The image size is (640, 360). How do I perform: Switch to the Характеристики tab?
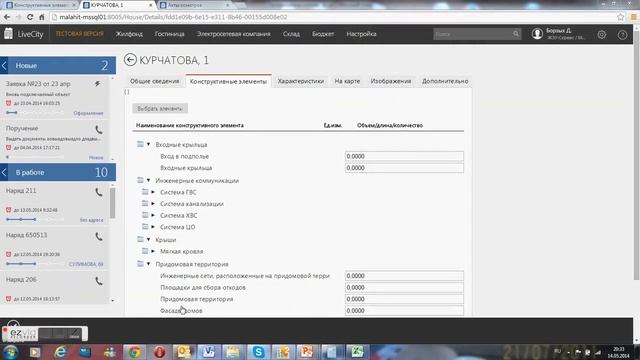pyautogui.click(x=301, y=81)
